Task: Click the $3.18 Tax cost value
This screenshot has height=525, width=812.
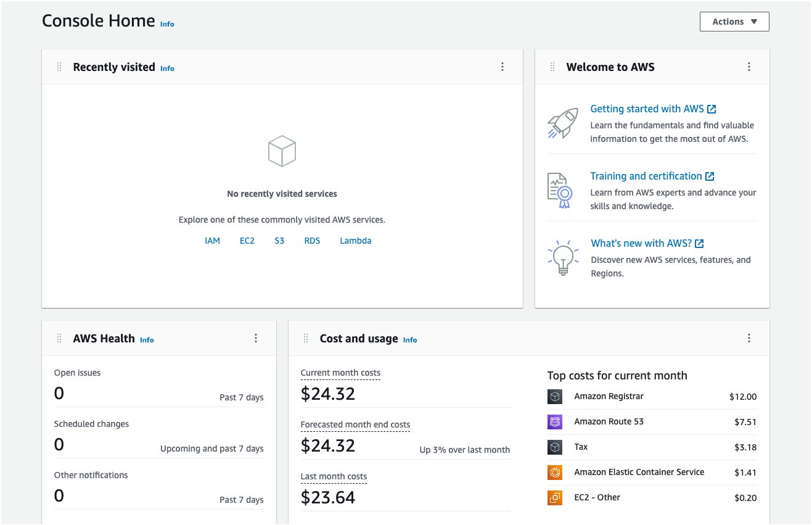Action: [745, 447]
